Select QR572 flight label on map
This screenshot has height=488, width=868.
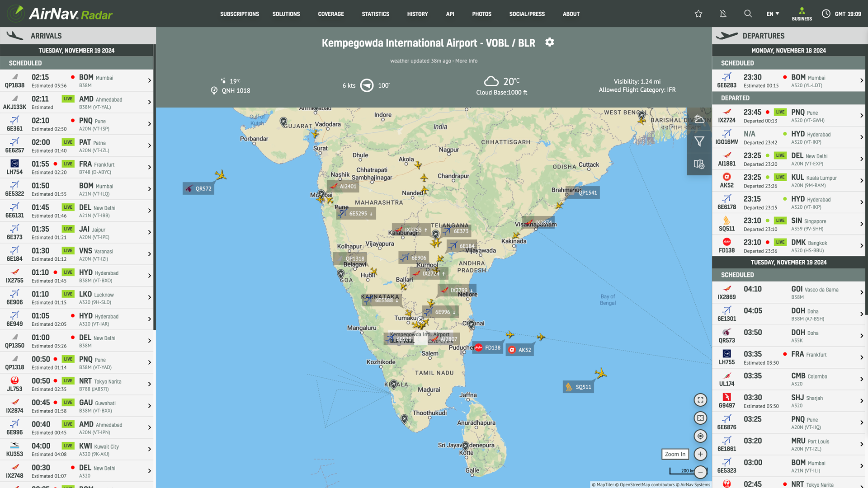(x=198, y=188)
